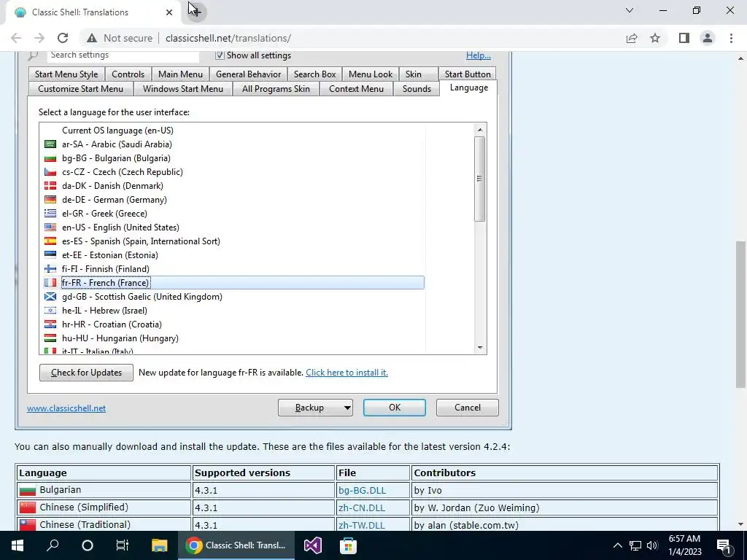This screenshot has height=560, width=747.
Task: Toggle Show all settings checkbox
Action: pyautogui.click(x=220, y=55)
